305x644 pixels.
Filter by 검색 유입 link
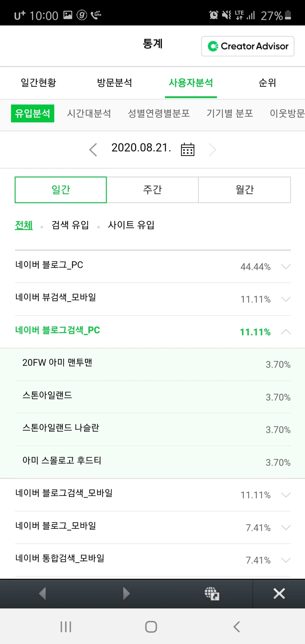point(70,225)
